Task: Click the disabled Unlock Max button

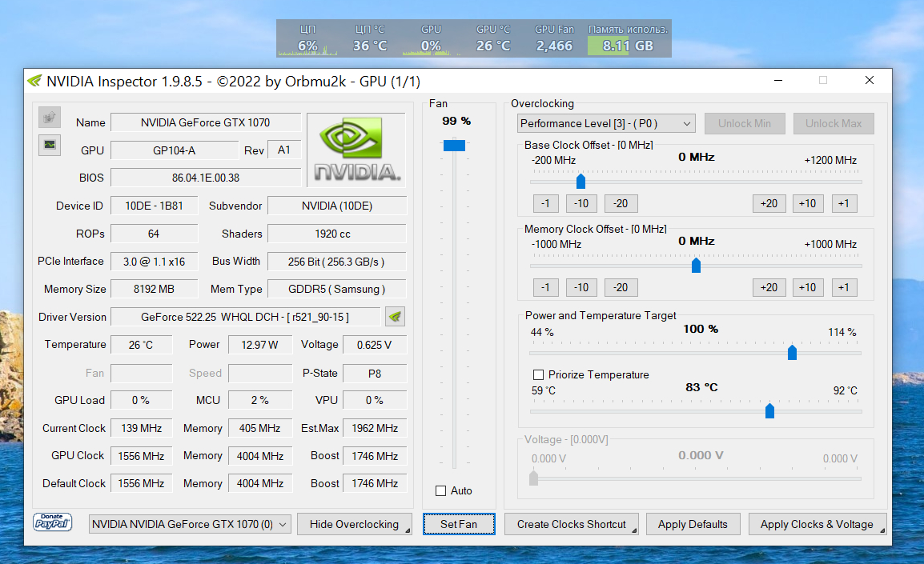Action: click(834, 124)
